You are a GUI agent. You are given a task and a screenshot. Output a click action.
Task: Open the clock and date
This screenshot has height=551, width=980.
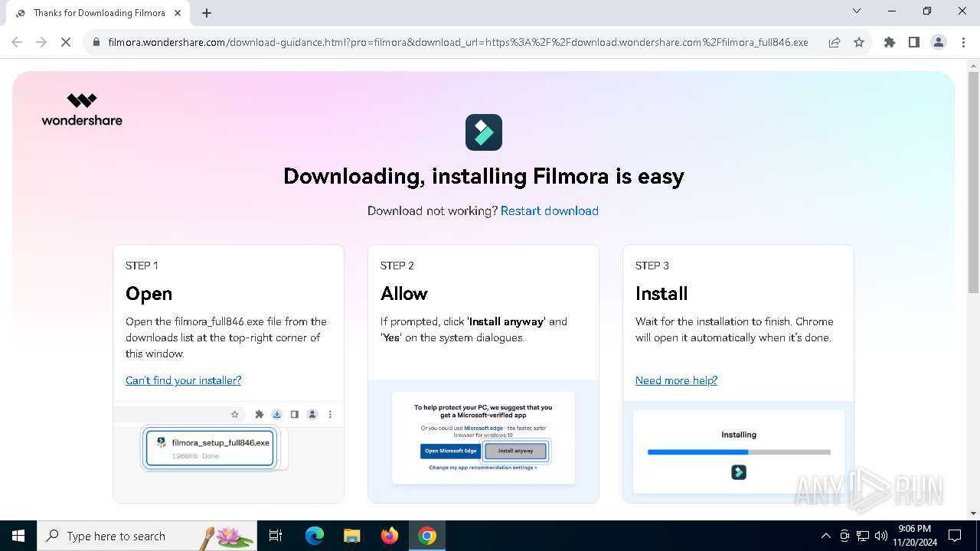pyautogui.click(x=914, y=536)
